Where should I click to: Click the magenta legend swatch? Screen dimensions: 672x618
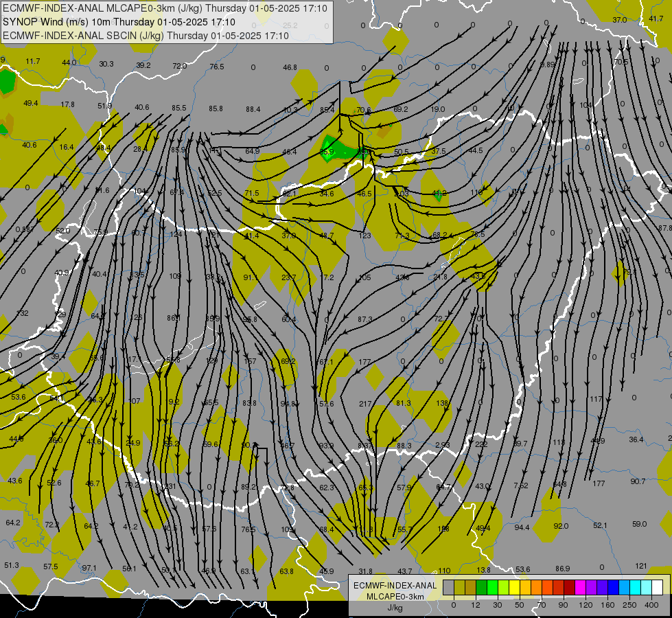click(x=581, y=587)
